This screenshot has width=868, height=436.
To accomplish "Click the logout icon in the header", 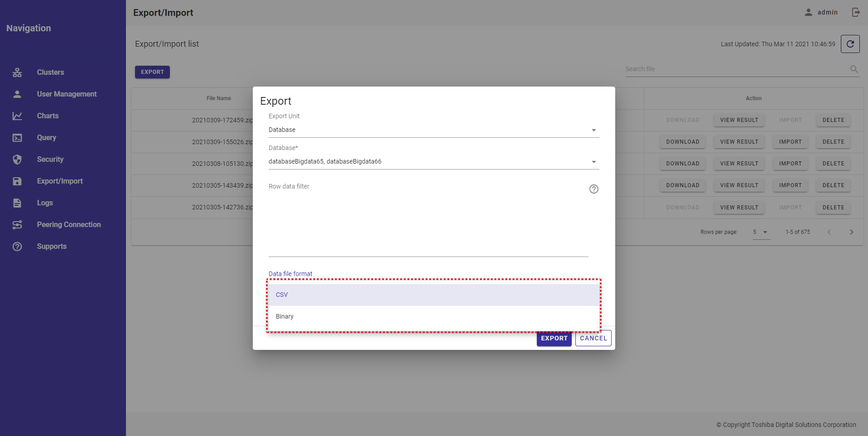I will click(x=856, y=12).
